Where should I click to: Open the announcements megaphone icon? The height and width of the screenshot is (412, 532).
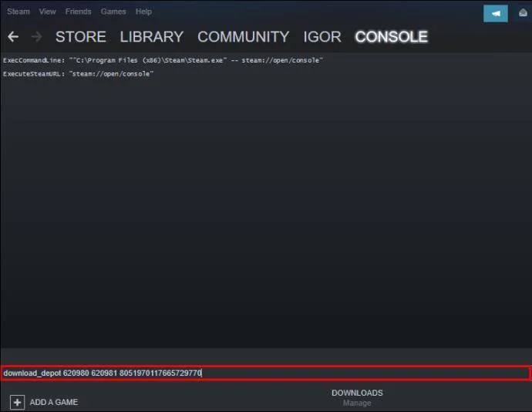pos(495,14)
